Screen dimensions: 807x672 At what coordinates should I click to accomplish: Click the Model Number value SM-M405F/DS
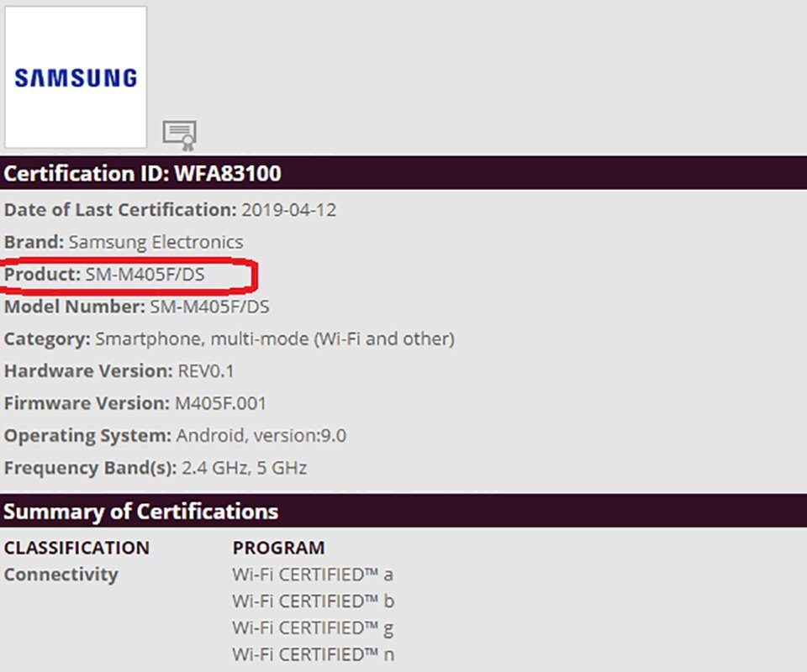[x=209, y=307]
